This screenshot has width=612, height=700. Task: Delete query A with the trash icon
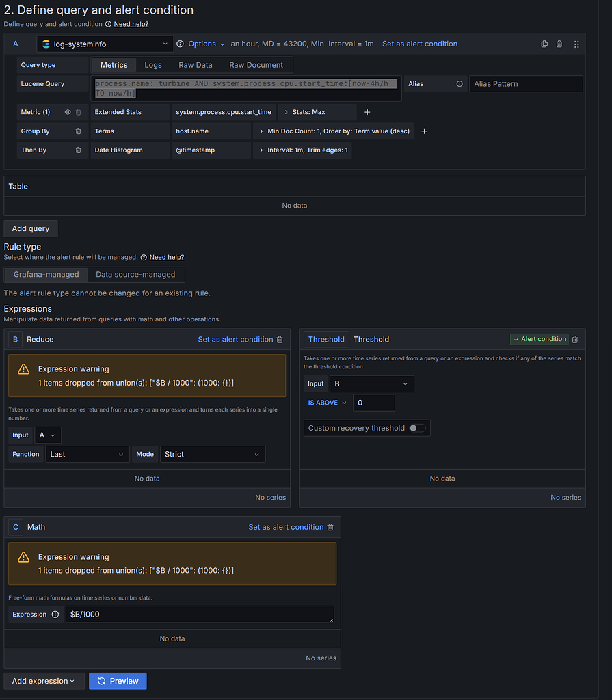[x=559, y=44]
